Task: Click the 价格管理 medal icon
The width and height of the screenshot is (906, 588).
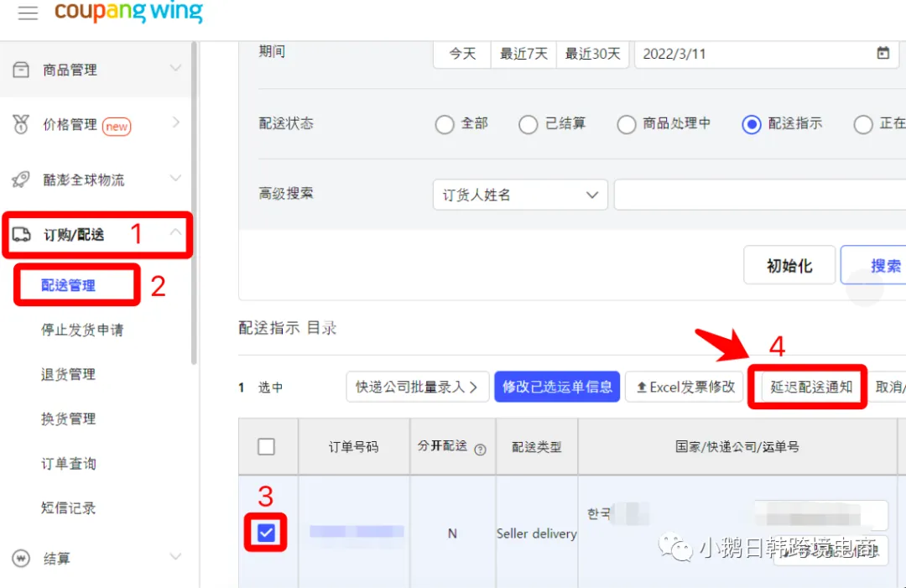Action: coord(21,124)
